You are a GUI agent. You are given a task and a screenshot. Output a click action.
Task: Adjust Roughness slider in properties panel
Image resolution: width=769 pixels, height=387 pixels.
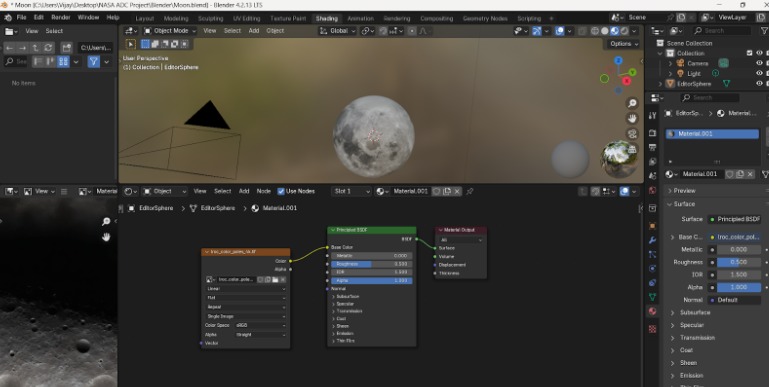pyautogui.click(x=739, y=262)
